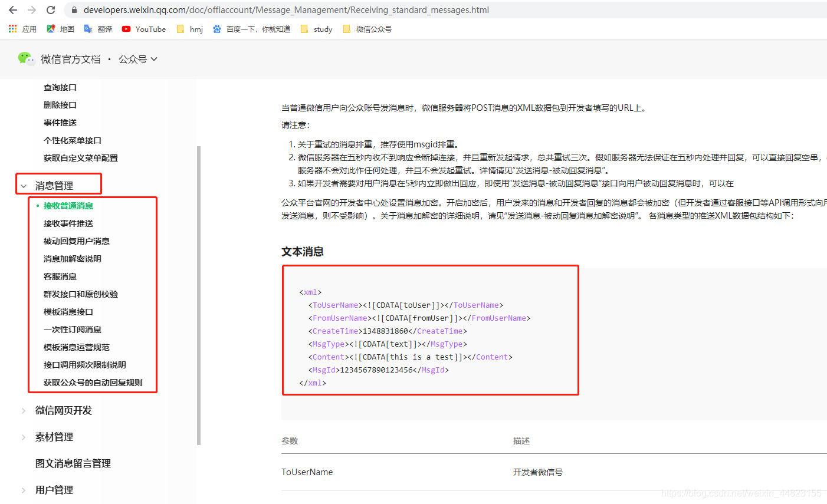Click the sidebar vertical scrollbar thumb
Screen dimensions: 827x504
[199, 295]
